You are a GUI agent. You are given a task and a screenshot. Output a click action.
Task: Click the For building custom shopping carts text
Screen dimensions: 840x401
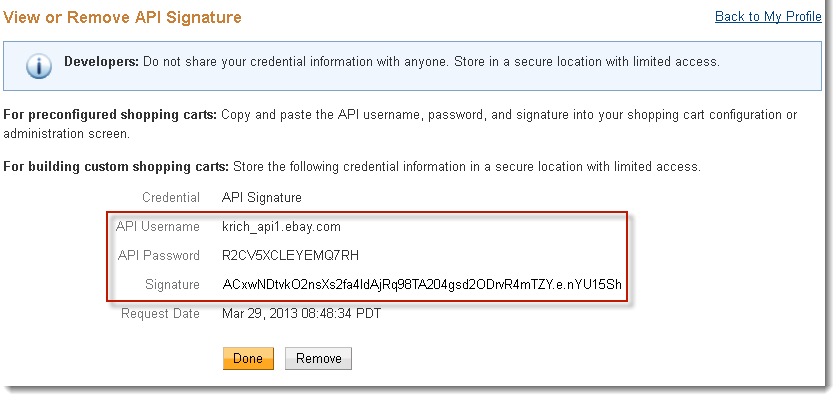tap(116, 166)
